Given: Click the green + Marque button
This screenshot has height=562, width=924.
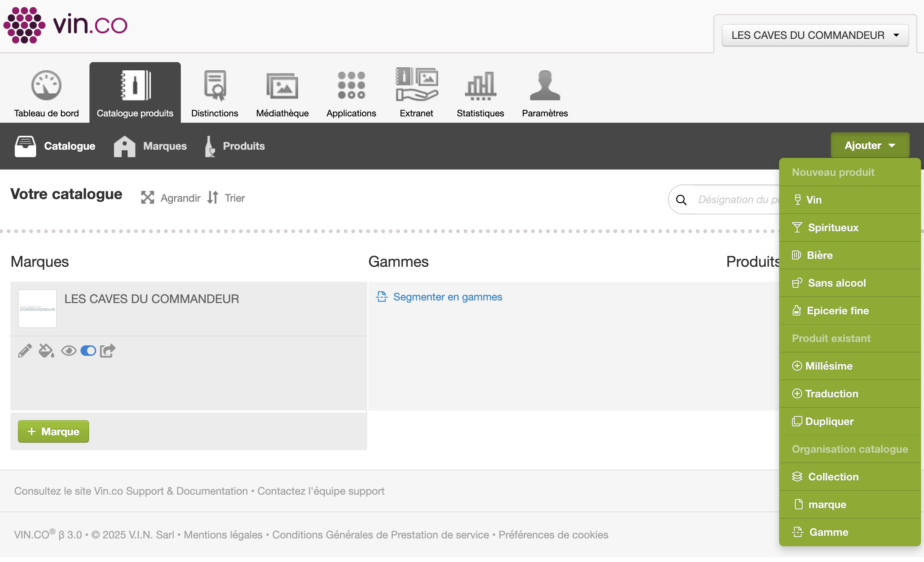Looking at the screenshot, I should [x=54, y=432].
